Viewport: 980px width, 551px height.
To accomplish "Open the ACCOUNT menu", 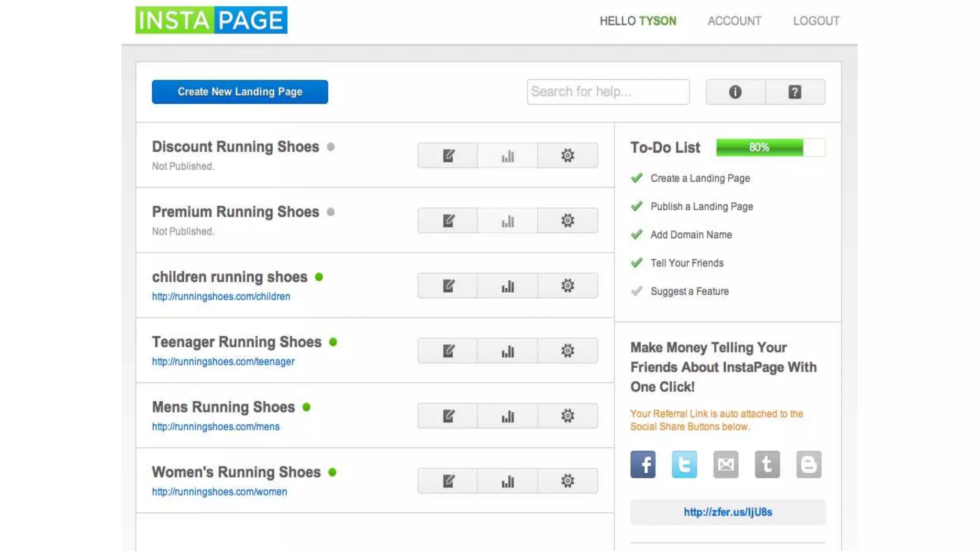I will click(734, 21).
